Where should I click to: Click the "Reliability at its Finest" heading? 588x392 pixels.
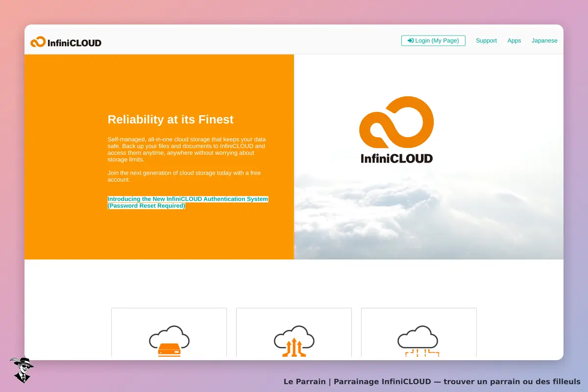[171, 120]
